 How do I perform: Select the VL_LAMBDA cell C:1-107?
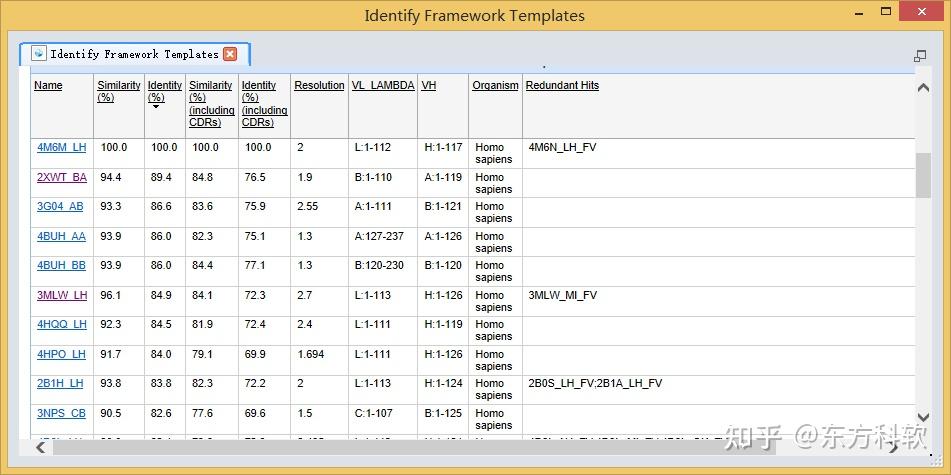point(374,414)
